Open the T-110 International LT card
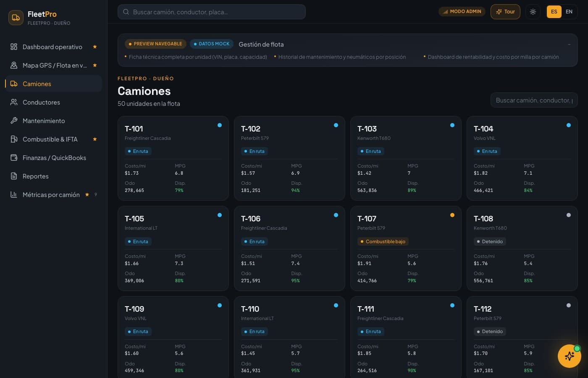Image resolution: width=588 pixels, height=378 pixels. (289, 337)
